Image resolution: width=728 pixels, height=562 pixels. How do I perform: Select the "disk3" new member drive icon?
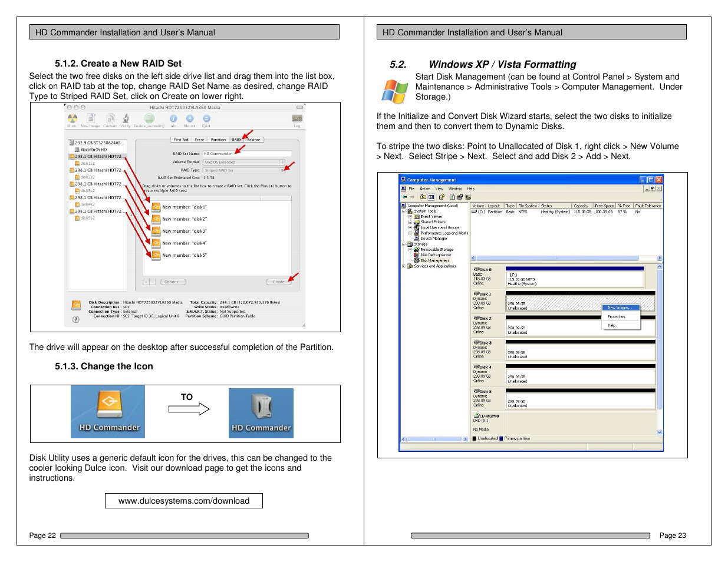coord(156,231)
